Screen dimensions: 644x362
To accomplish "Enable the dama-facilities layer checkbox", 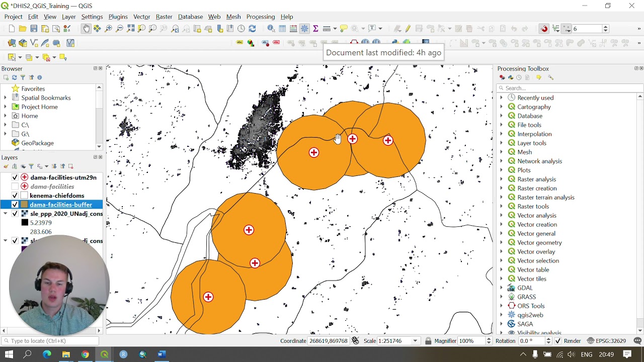I will (x=15, y=187).
